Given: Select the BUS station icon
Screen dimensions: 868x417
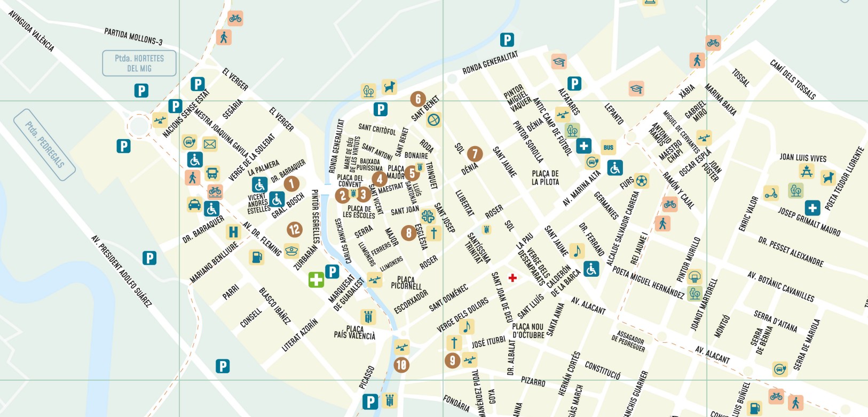Looking at the screenshot, I should click(609, 147).
